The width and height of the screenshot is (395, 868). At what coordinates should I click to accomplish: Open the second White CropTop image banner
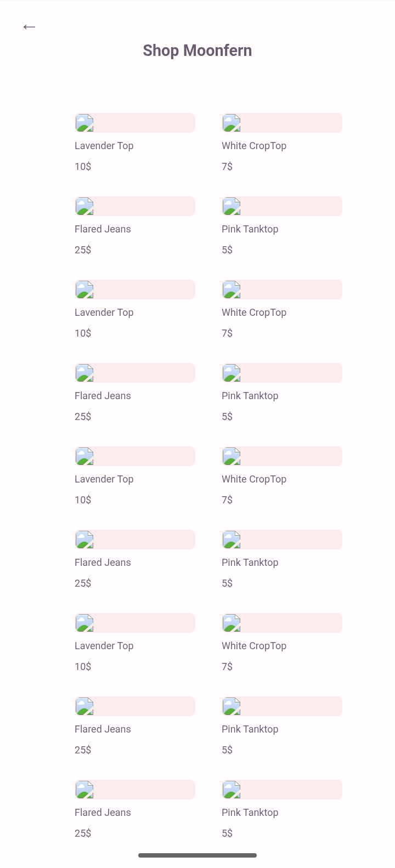[282, 290]
